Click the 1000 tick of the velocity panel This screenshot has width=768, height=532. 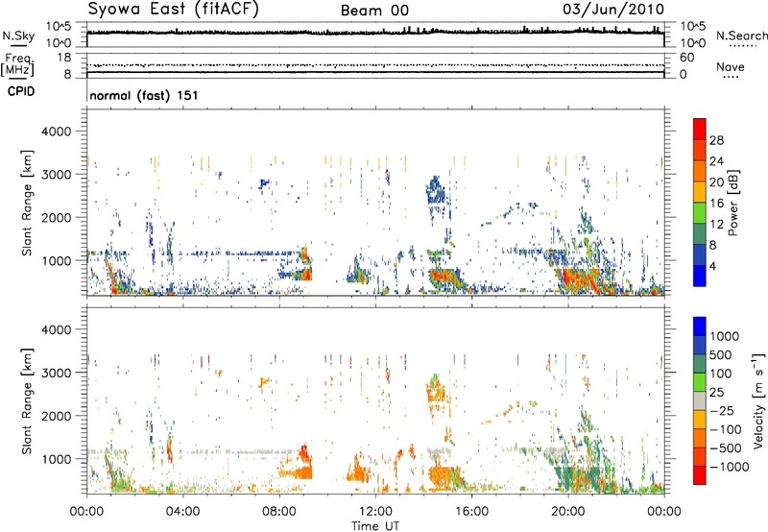click(57, 459)
